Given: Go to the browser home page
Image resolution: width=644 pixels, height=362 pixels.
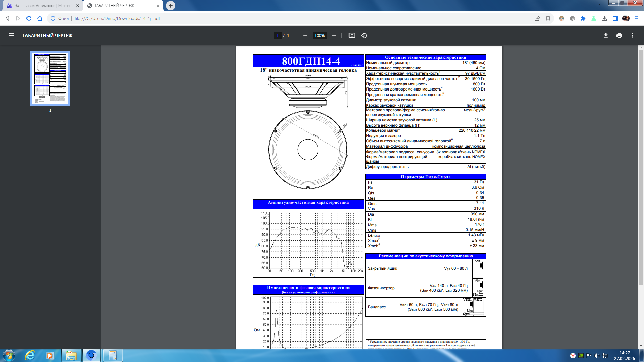Looking at the screenshot, I should 40,18.
